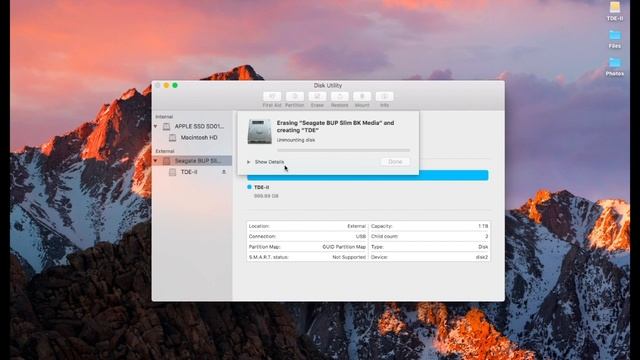Zoom window with green button
640x360 pixels.
pos(175,85)
